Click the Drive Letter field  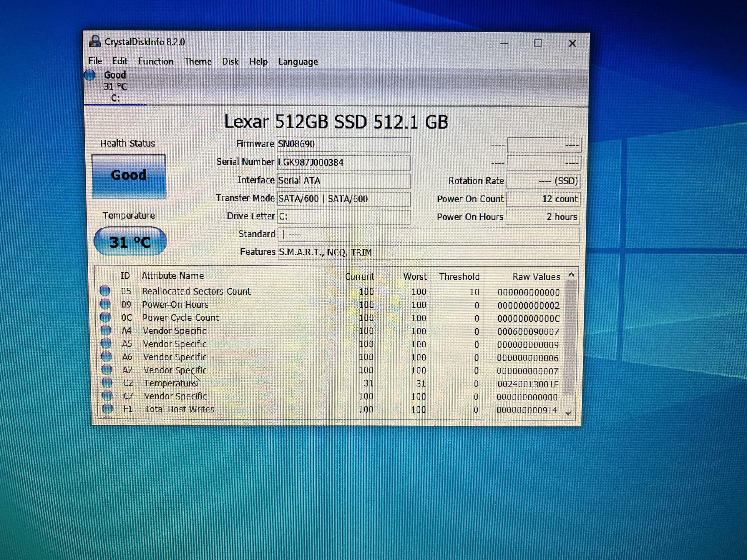(x=344, y=217)
